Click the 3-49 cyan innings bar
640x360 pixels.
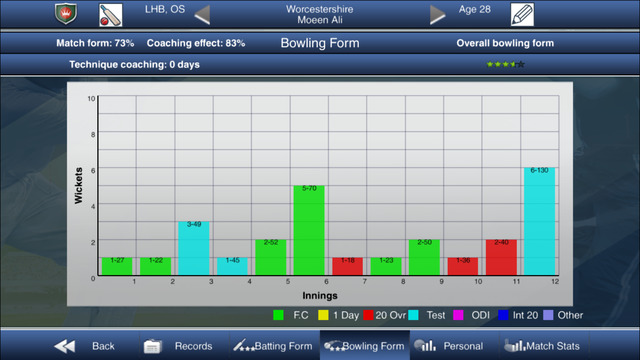click(194, 248)
